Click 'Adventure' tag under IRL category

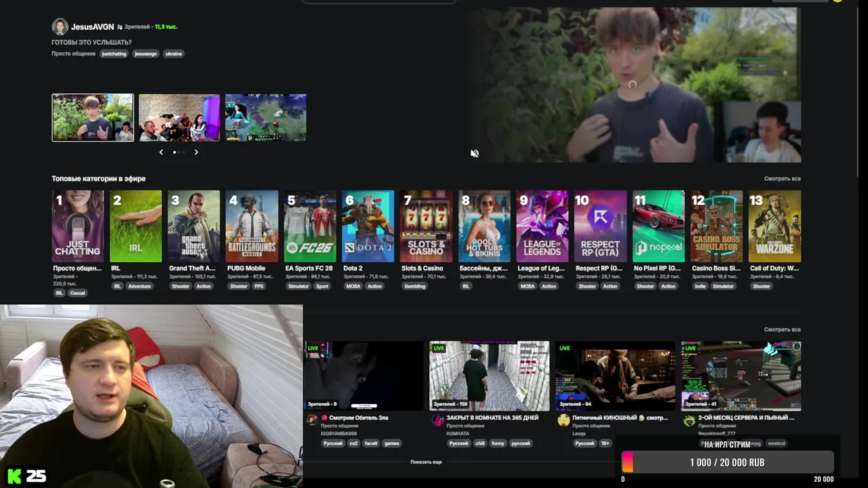tap(139, 286)
